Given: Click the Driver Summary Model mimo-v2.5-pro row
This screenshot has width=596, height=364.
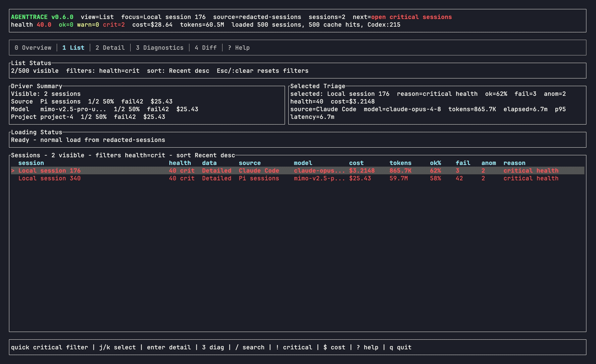Looking at the screenshot, I should pyautogui.click(x=105, y=109).
